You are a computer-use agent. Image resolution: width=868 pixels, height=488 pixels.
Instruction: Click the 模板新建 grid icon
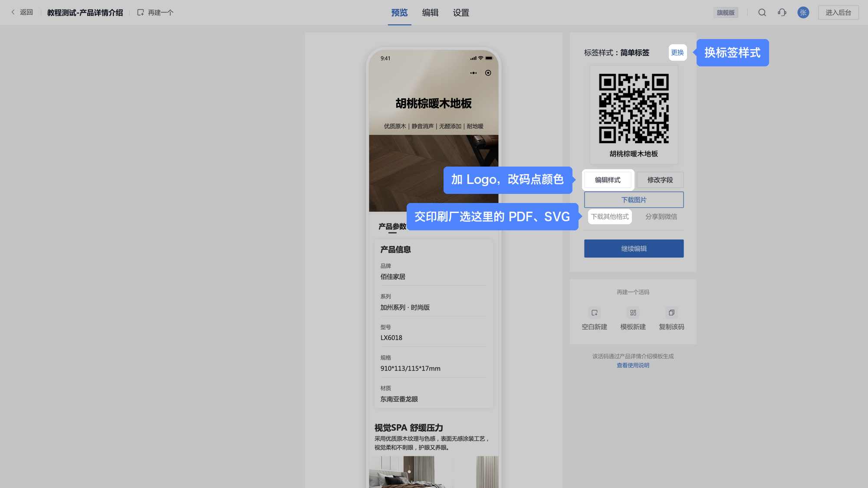[x=633, y=313]
